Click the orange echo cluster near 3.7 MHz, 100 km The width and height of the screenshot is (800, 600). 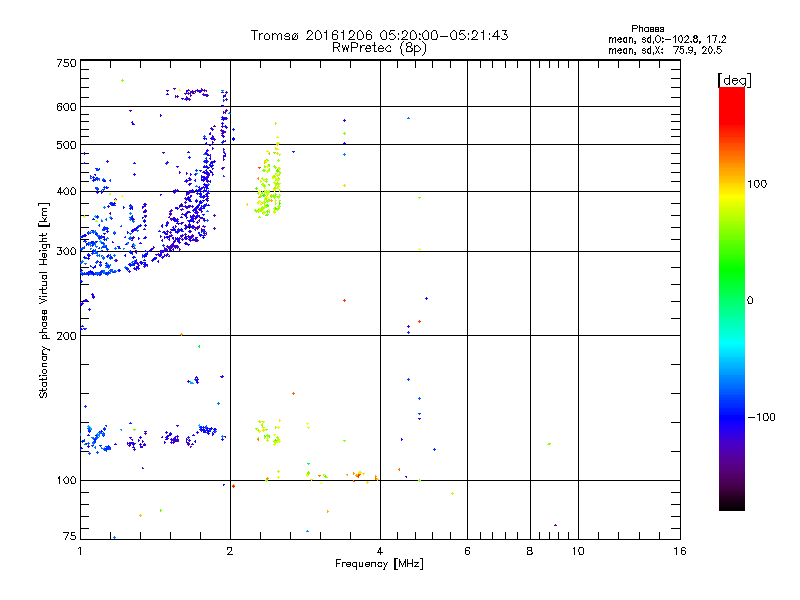pos(358,475)
